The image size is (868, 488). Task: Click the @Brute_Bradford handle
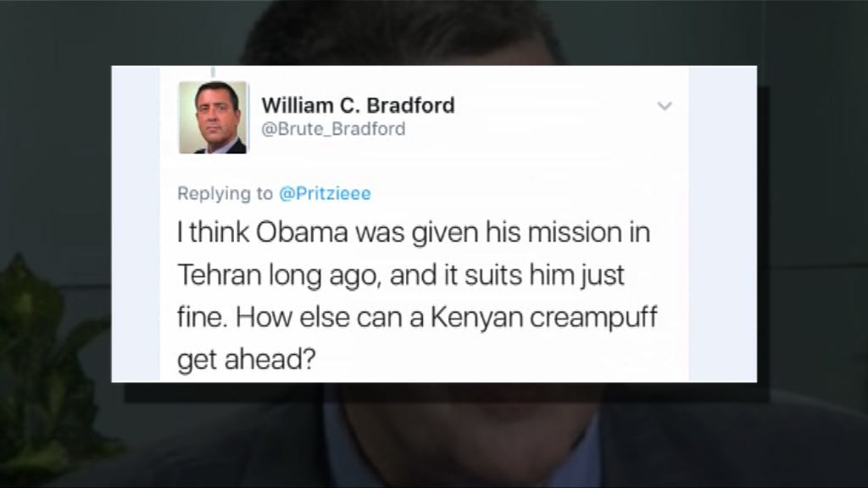(333, 129)
